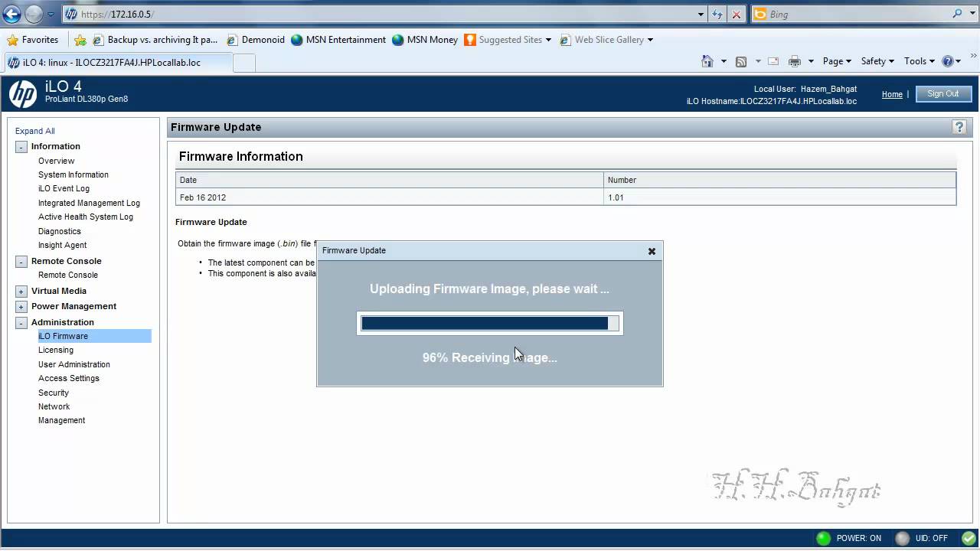Click the UID: OFF indicator light
This screenshot has width=980, height=551.
point(903,538)
